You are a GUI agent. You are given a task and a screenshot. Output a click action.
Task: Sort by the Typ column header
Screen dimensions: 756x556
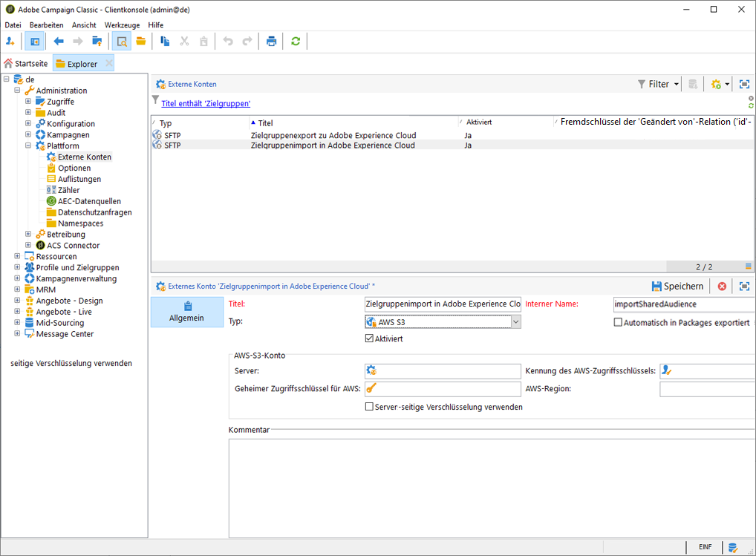point(200,123)
